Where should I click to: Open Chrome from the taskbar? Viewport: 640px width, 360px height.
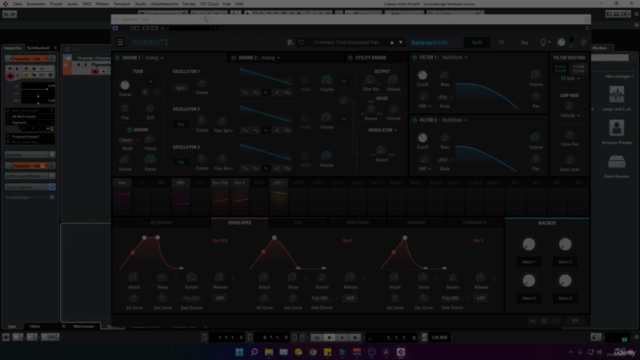[x=313, y=352]
